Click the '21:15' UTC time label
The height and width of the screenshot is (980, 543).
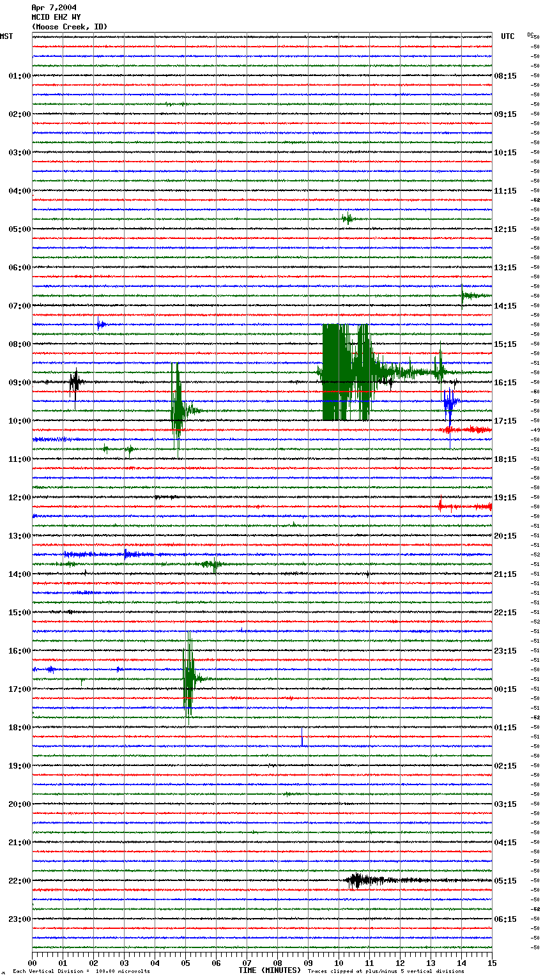pos(505,574)
